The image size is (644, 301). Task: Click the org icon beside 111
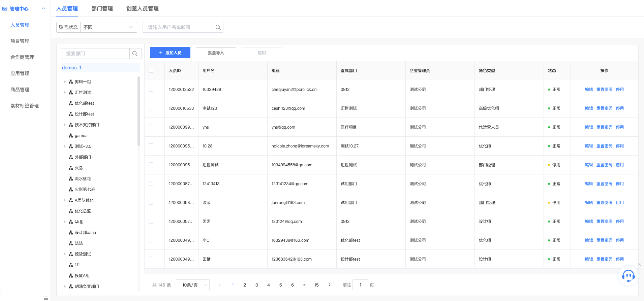click(x=71, y=265)
